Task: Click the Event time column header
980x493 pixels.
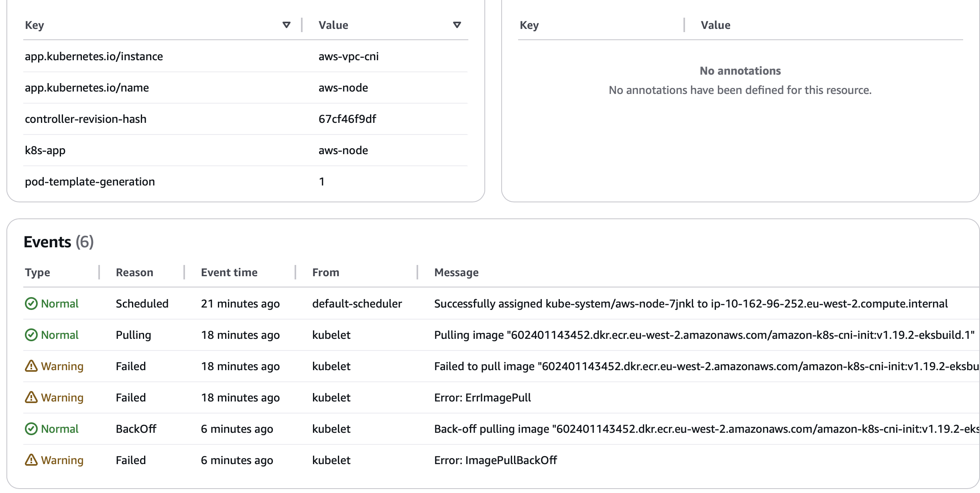Action: [229, 273]
